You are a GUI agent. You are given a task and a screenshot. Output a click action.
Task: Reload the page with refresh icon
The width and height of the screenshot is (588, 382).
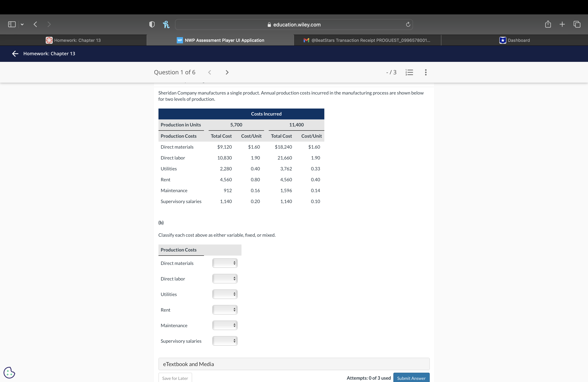[408, 25]
